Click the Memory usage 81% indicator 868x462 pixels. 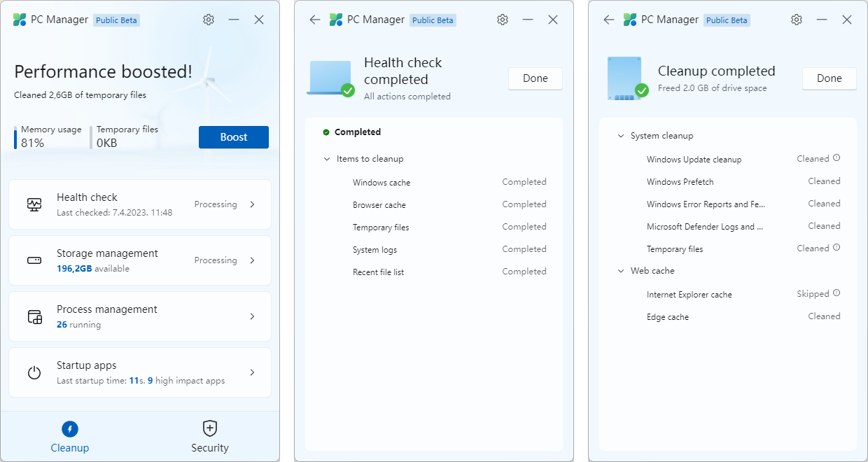click(x=48, y=136)
